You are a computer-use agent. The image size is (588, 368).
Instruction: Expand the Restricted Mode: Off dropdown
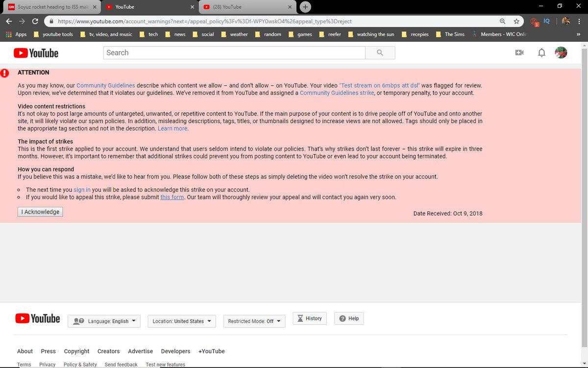pyautogui.click(x=254, y=321)
